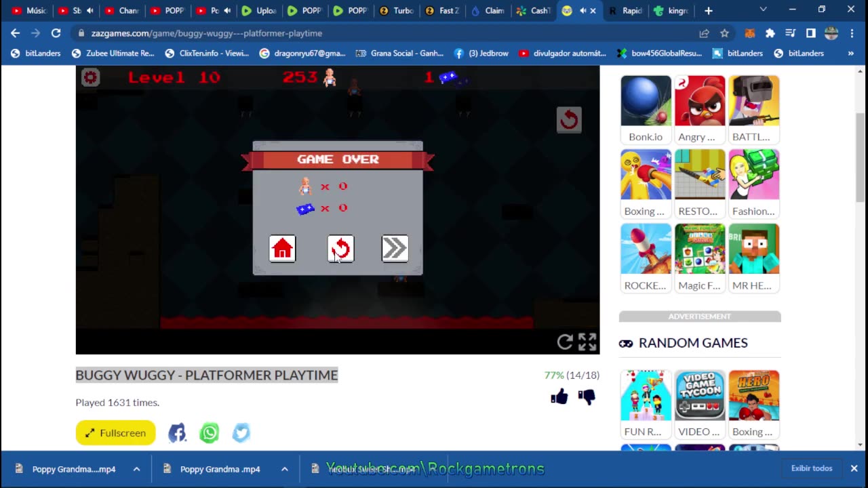Open the media control playlist icon
Image resolution: width=868 pixels, height=488 pixels.
tap(791, 33)
